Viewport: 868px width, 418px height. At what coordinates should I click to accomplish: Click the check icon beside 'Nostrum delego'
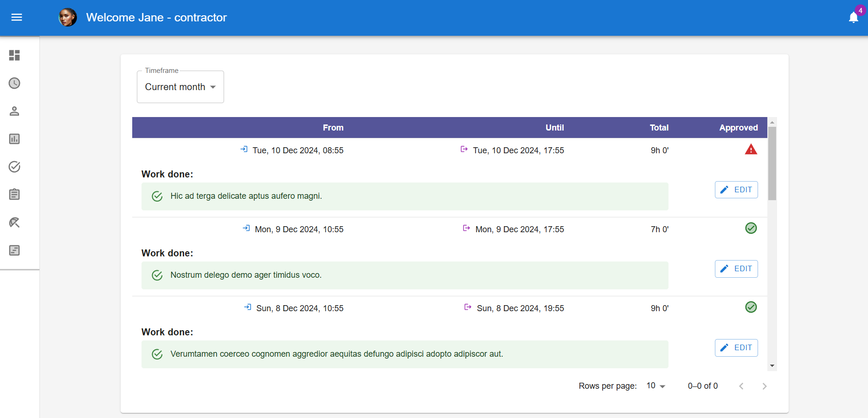tap(157, 275)
